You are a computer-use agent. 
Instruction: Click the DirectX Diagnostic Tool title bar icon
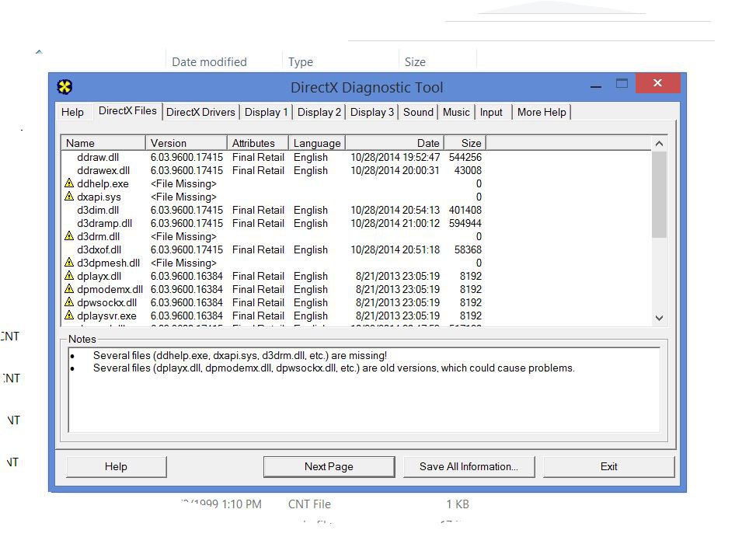(x=64, y=87)
